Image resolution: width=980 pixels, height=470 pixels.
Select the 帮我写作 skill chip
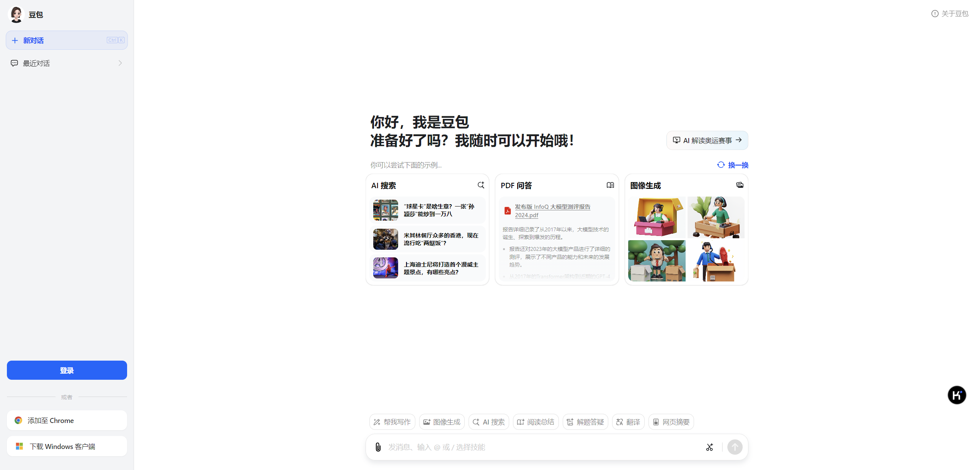(x=392, y=422)
